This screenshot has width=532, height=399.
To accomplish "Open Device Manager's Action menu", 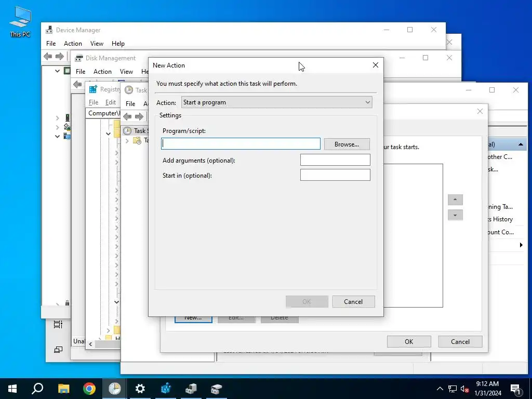I will pos(73,44).
